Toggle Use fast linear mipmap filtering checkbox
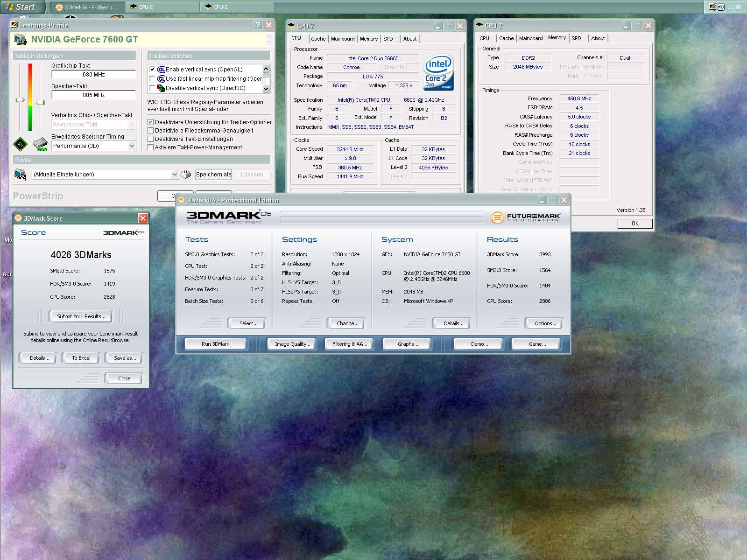The image size is (747, 560). [x=152, y=78]
